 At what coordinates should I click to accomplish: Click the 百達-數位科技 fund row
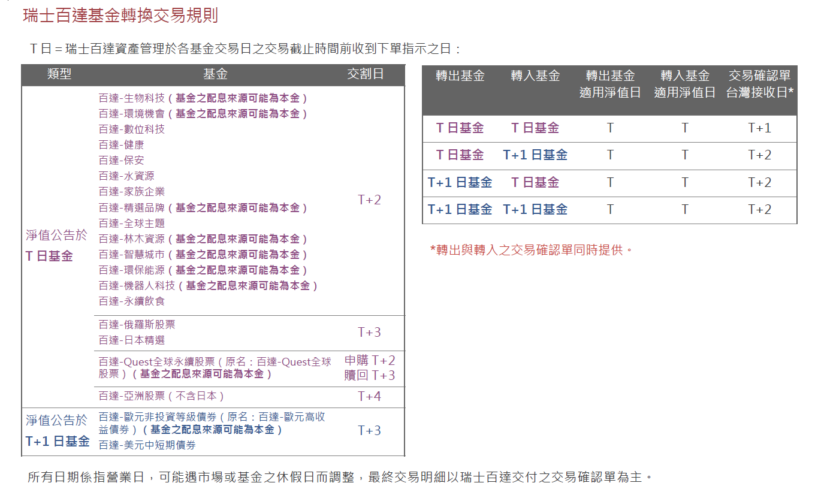click(x=132, y=129)
